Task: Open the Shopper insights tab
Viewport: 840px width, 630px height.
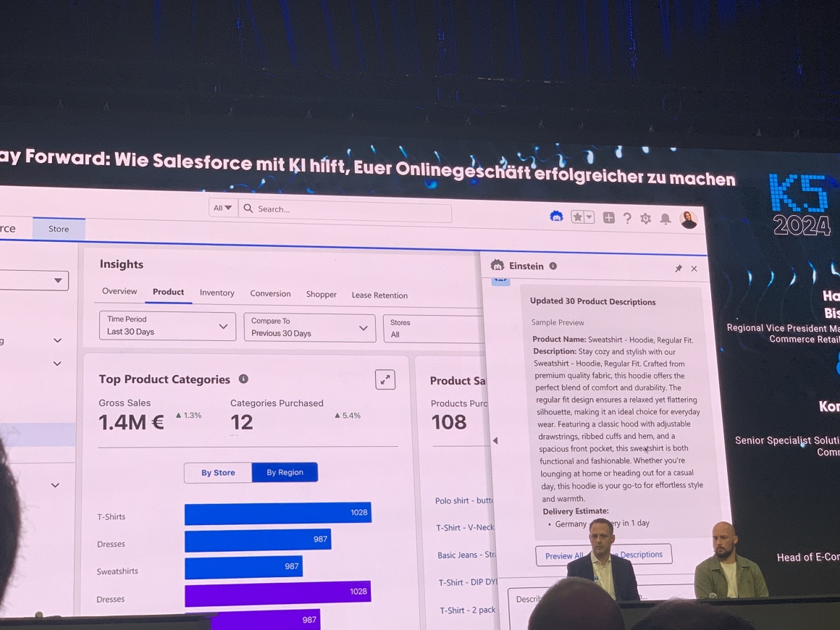Action: coord(322,294)
